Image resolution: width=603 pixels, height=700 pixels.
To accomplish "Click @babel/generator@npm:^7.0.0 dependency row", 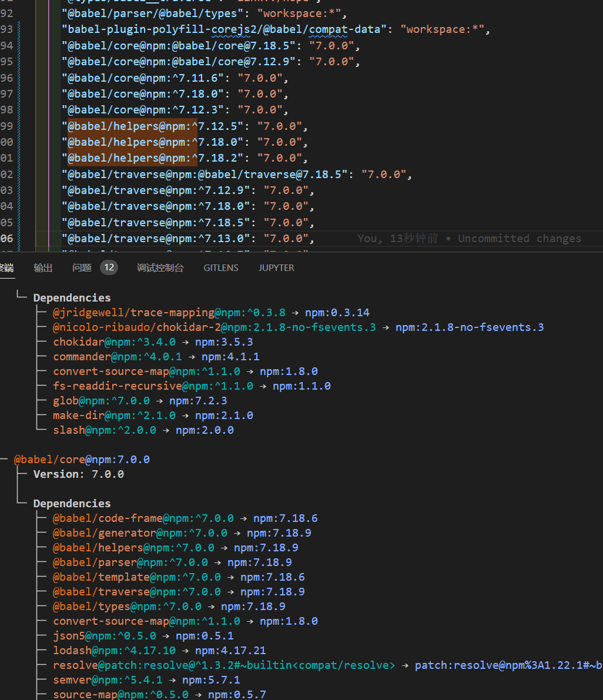I will pyautogui.click(x=182, y=533).
